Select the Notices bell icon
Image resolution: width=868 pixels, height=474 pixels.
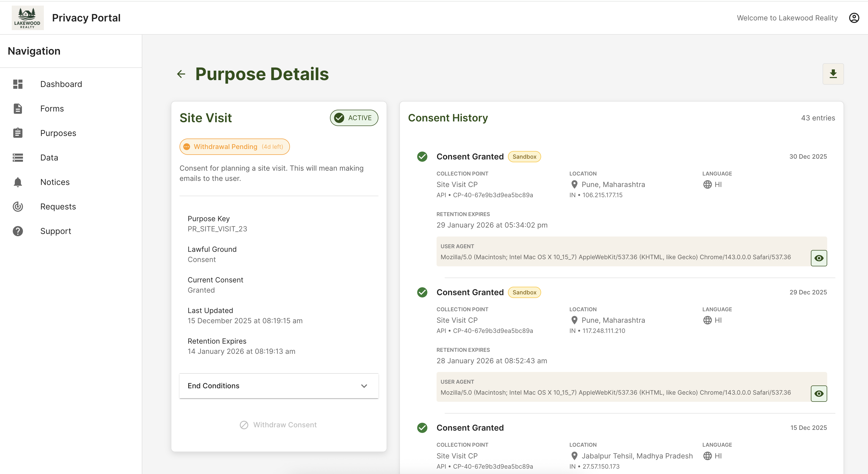pyautogui.click(x=18, y=182)
